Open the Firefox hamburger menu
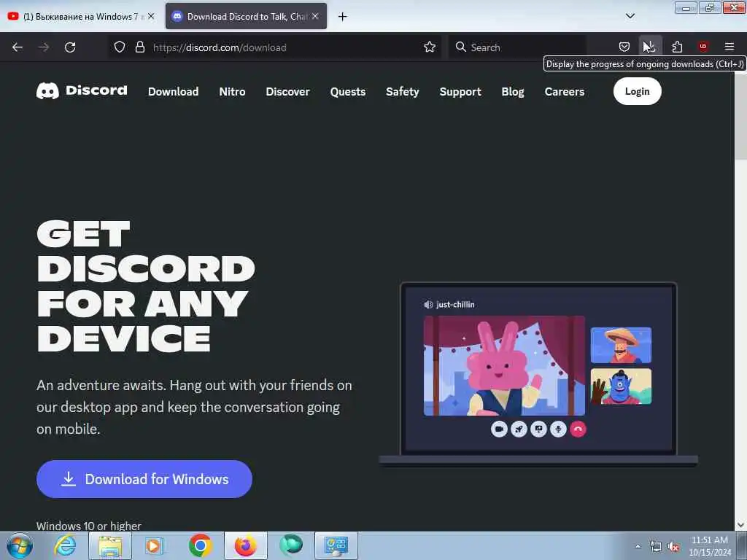The height and width of the screenshot is (560, 747). pos(729,47)
